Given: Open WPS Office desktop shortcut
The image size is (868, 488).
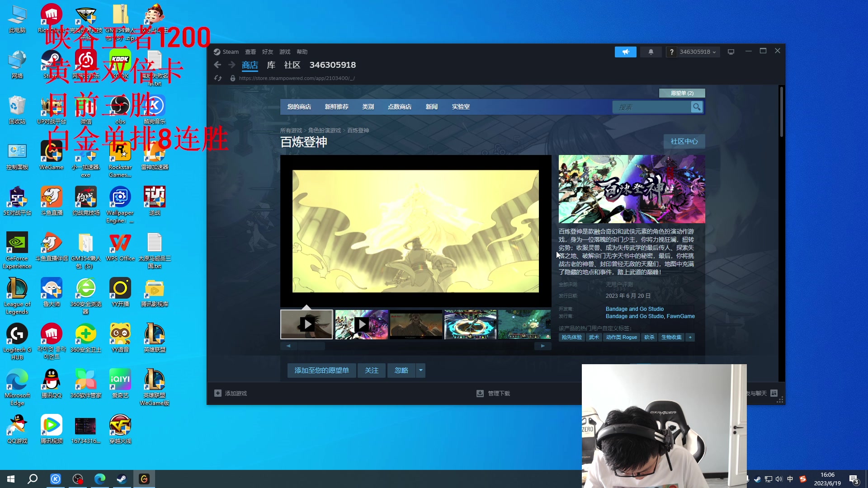Looking at the screenshot, I should point(120,247).
